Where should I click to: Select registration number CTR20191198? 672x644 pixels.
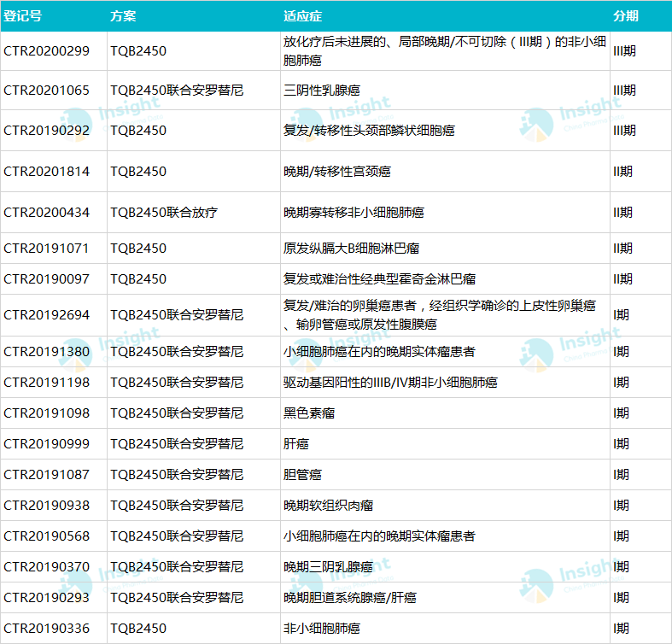tap(46, 383)
